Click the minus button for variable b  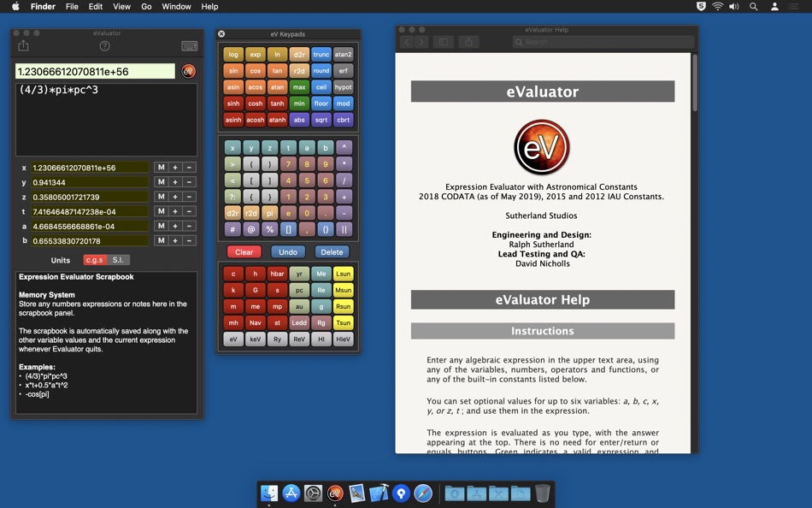[189, 240]
